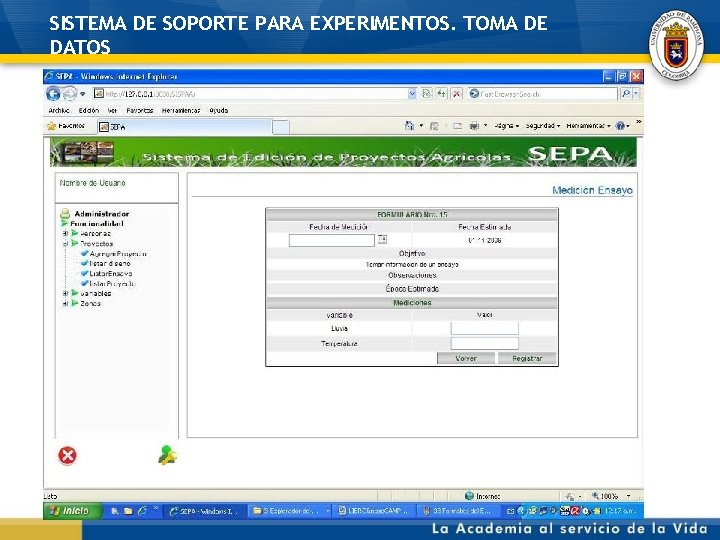Click the Medición Ensayo link

click(x=592, y=190)
